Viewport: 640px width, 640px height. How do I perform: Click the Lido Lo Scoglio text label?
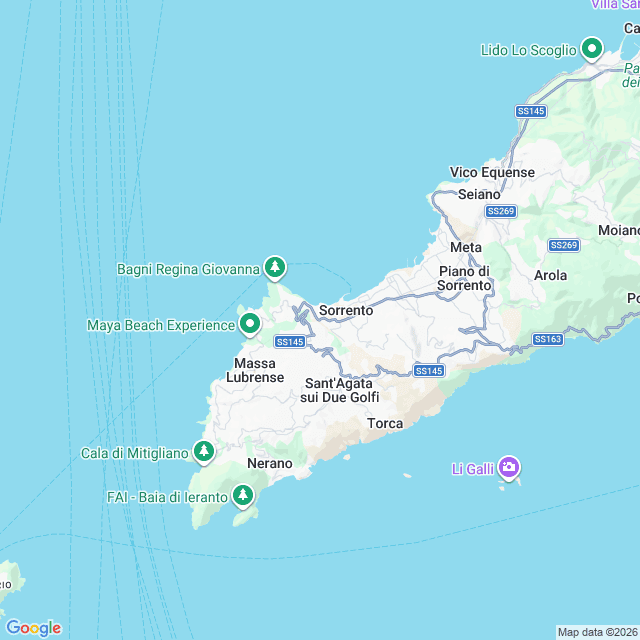tap(529, 50)
